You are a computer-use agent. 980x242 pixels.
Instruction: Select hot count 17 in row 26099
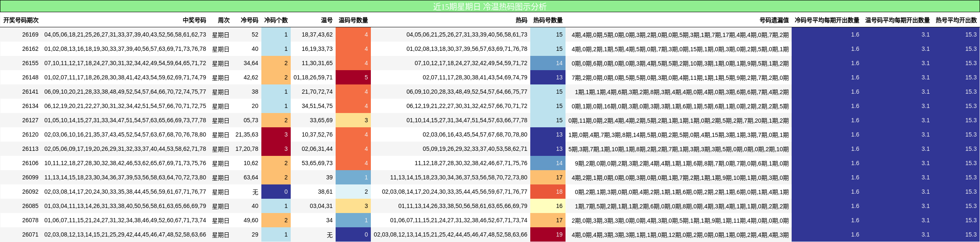pyautogui.click(x=548, y=177)
